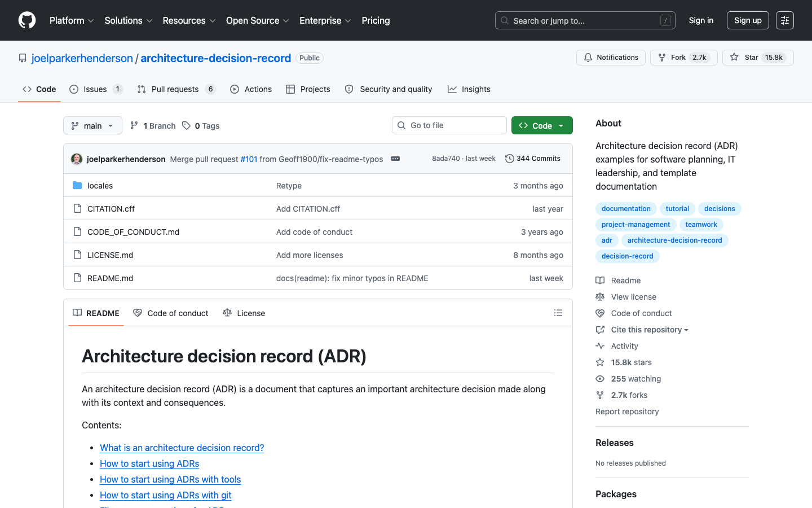The height and width of the screenshot is (508, 812).
Task: View the 255 watching list
Action: coord(628,379)
